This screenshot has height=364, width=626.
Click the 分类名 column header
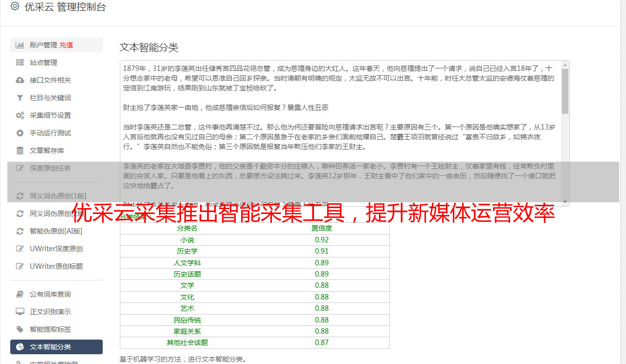(x=187, y=228)
